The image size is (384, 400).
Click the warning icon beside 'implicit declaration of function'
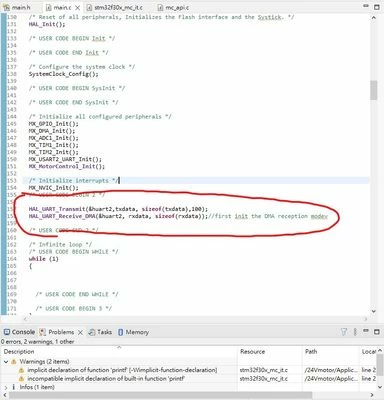(21, 370)
